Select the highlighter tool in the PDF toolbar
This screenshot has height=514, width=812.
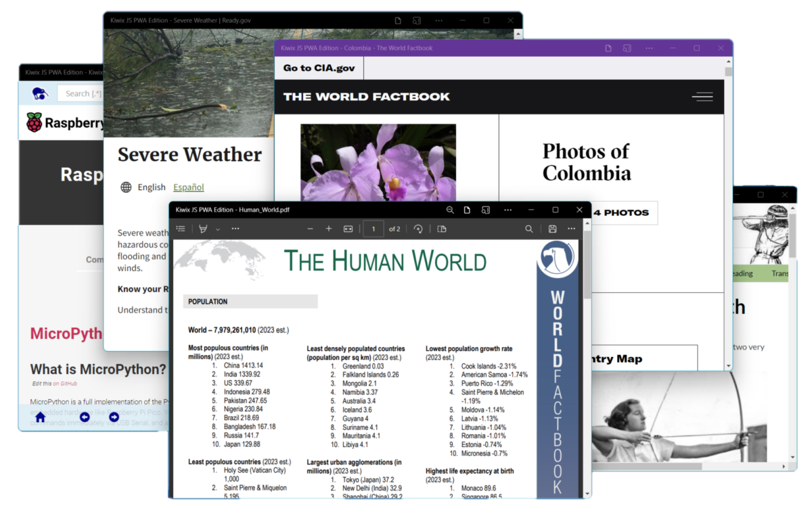coord(203,229)
